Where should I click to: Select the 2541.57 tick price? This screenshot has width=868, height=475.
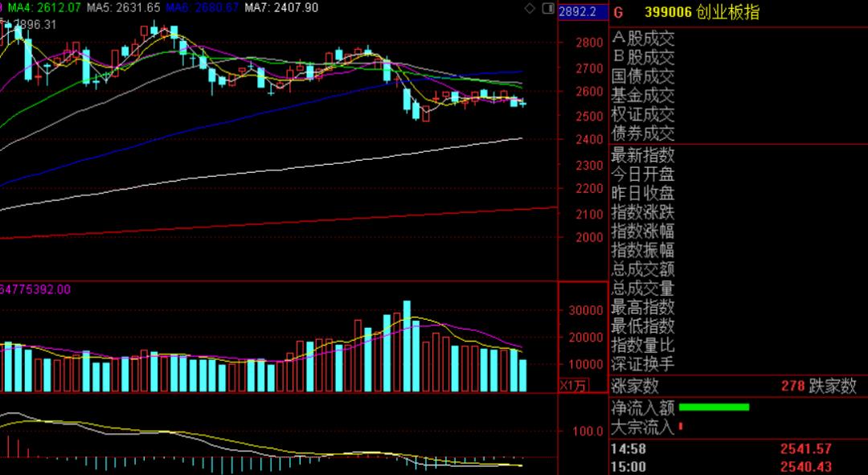click(806, 448)
